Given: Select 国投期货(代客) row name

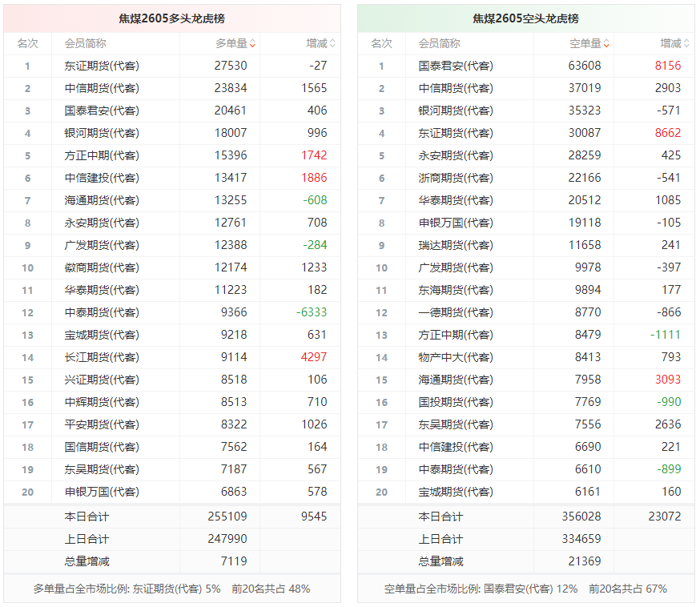Looking at the screenshot, I should 456,402.
